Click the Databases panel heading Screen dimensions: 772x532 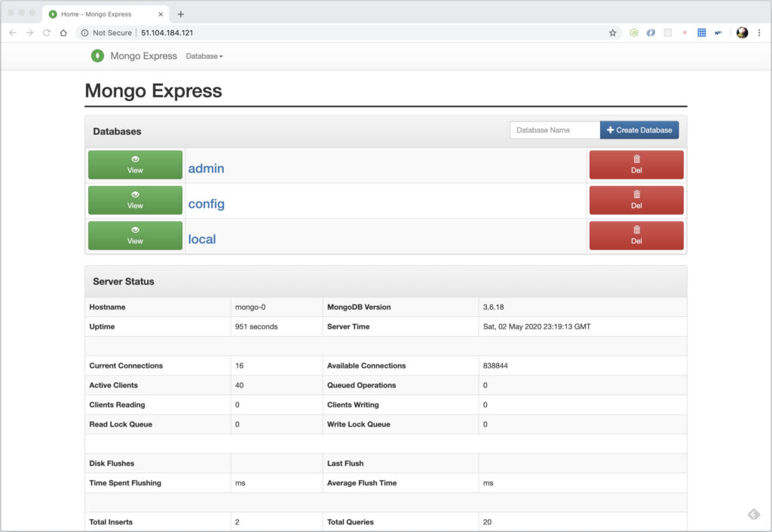117,131
